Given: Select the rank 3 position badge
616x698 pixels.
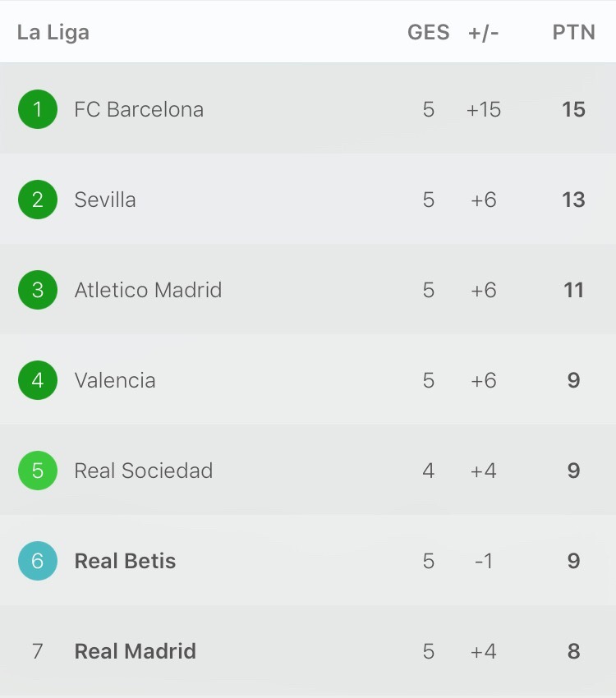Looking at the screenshot, I should click(x=38, y=290).
